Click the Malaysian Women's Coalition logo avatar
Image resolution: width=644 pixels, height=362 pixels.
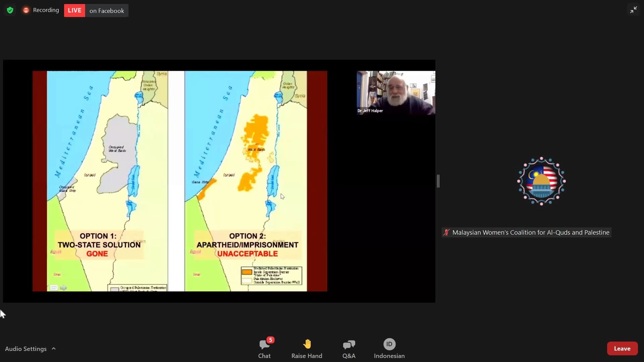pos(541,181)
